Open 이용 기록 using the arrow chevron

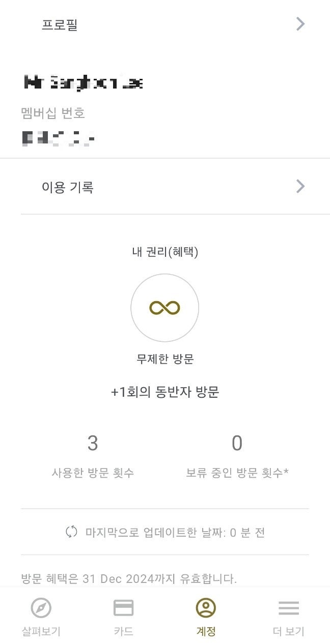300,186
